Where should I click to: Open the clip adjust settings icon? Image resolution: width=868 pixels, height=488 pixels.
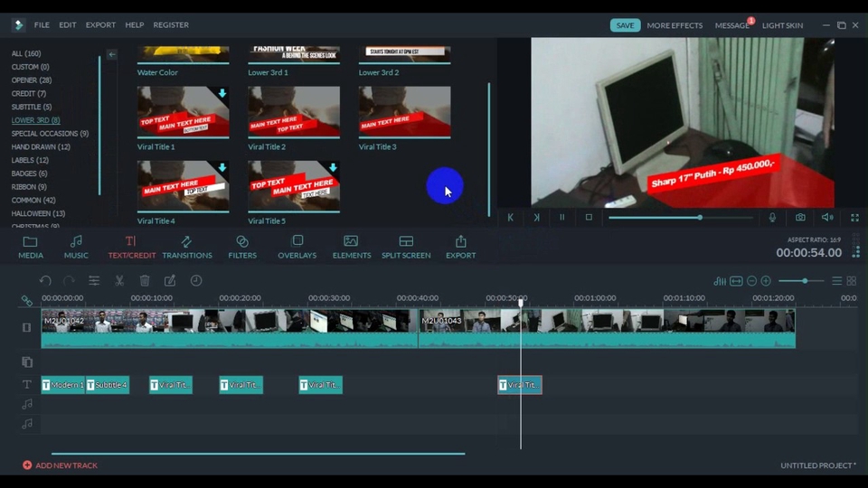point(94,280)
